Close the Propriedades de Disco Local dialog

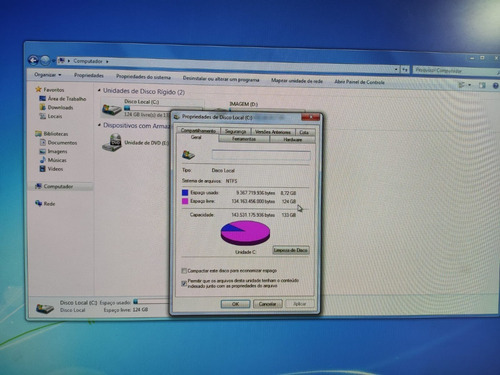(x=310, y=117)
